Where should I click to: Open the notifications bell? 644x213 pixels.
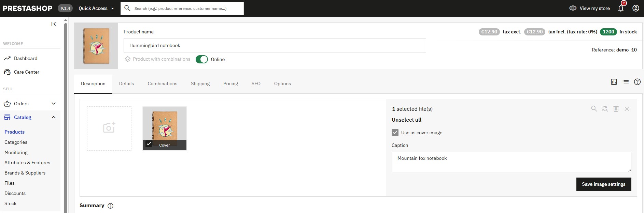click(621, 8)
